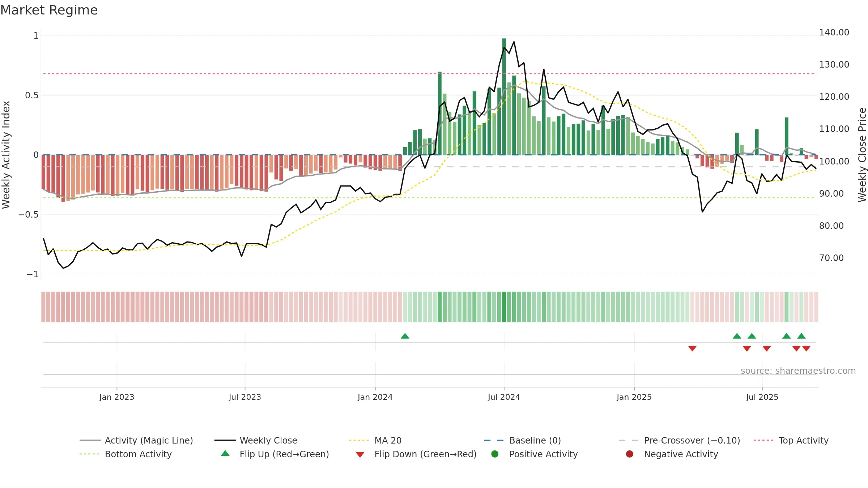Click the source: sharemaestro.com text
Image resolution: width=868 pixels, height=488 pixels.
click(798, 371)
